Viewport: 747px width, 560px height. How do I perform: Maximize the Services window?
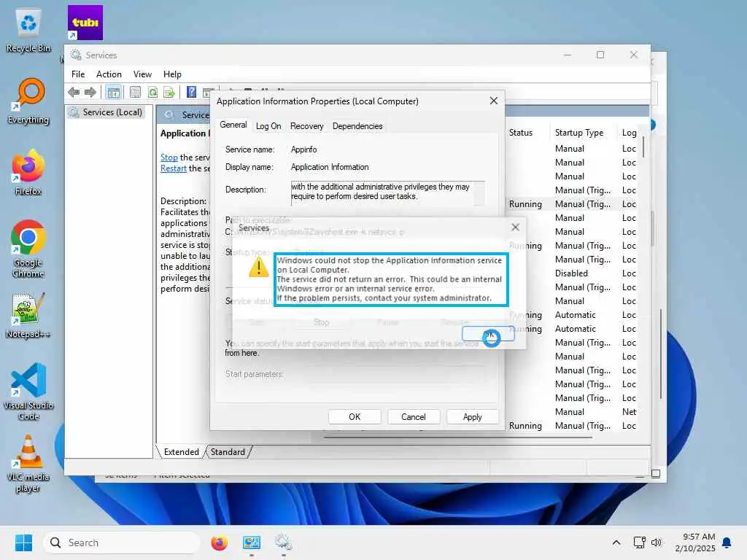600,55
